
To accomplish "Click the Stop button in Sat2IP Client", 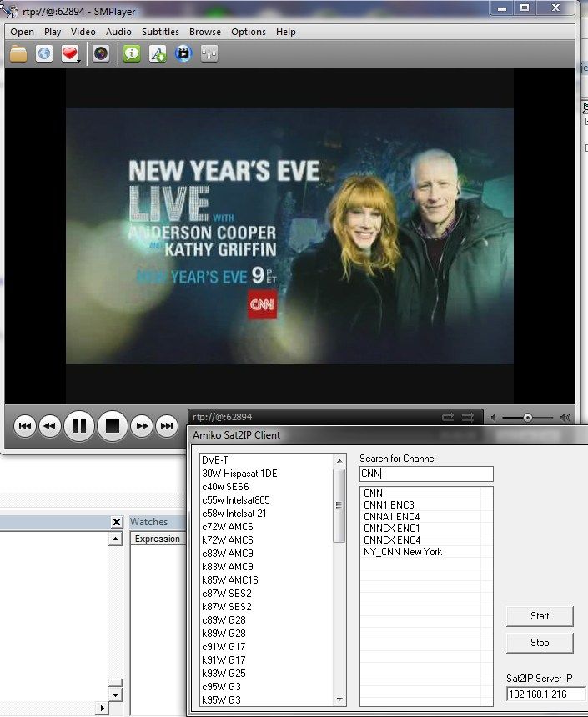I will [540, 643].
